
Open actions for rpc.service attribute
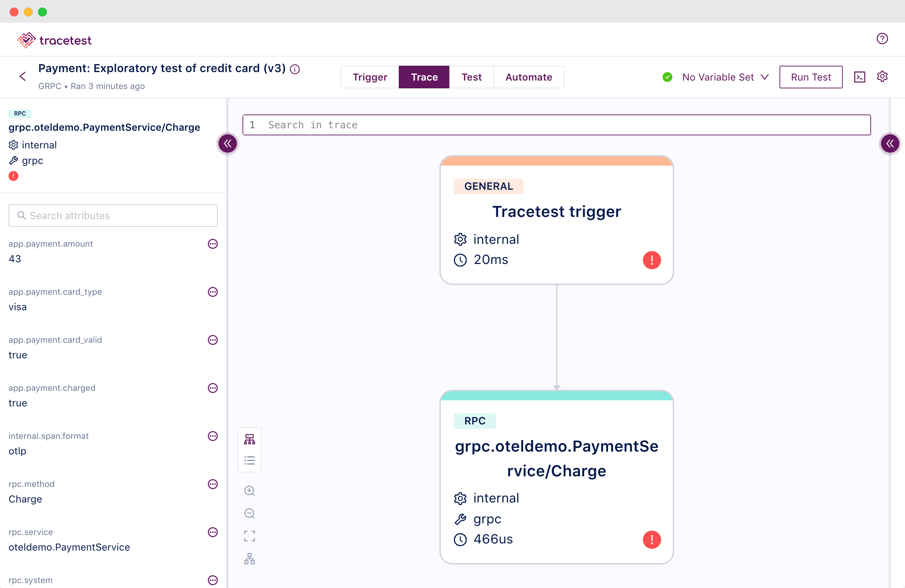click(x=212, y=532)
